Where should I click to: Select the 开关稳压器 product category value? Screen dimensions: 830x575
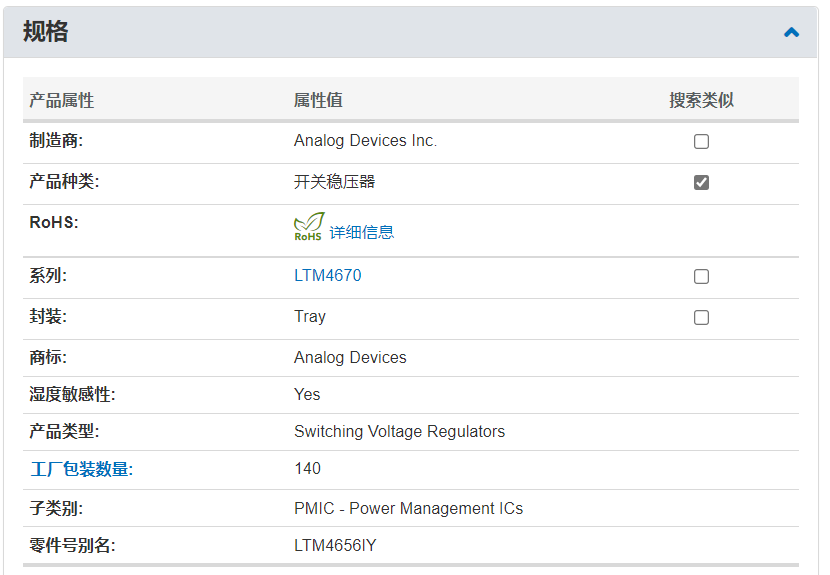(x=334, y=182)
